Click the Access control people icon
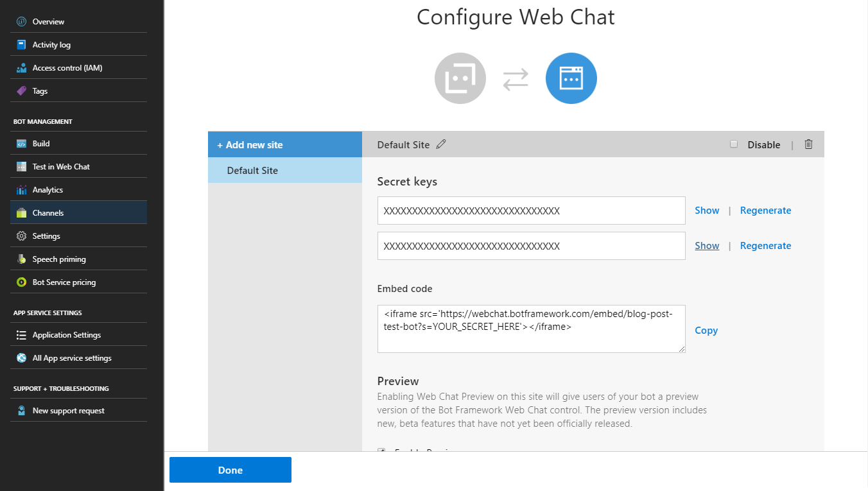 21,67
